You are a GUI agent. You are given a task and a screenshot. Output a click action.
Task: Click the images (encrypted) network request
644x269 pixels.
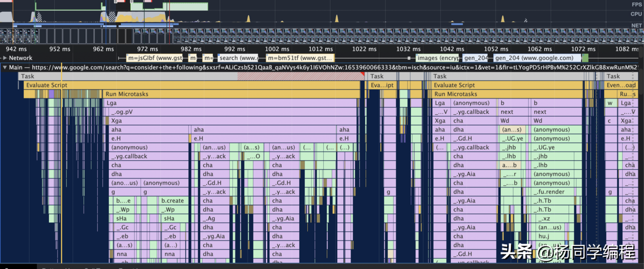point(437,58)
